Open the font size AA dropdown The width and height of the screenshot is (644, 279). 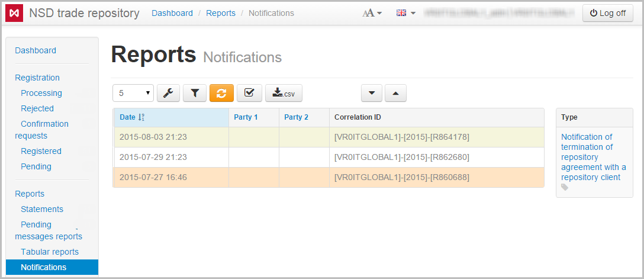point(372,13)
